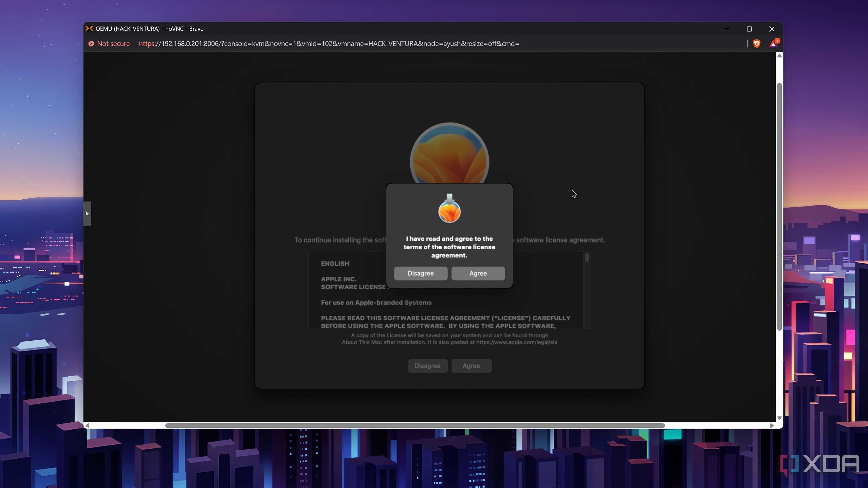The width and height of the screenshot is (868, 488).
Task: Maximize the Brave browser window
Action: coord(749,29)
